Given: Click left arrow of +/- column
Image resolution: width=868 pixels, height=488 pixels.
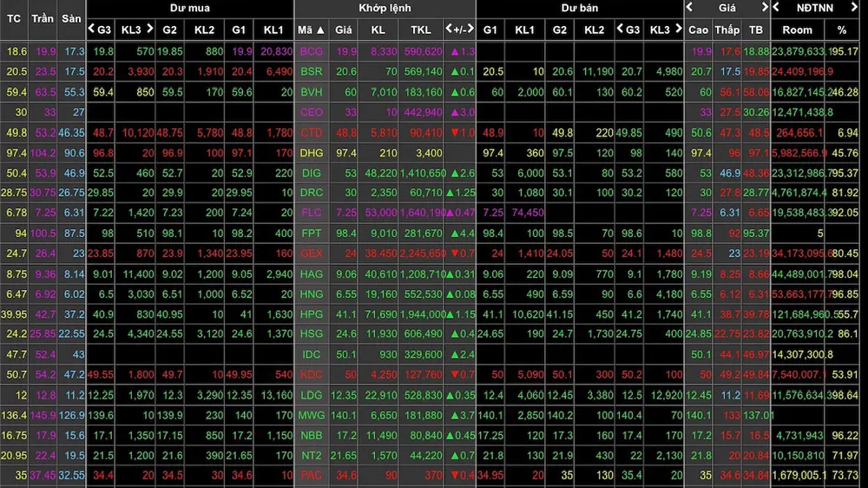Looking at the screenshot, I should point(449,29).
